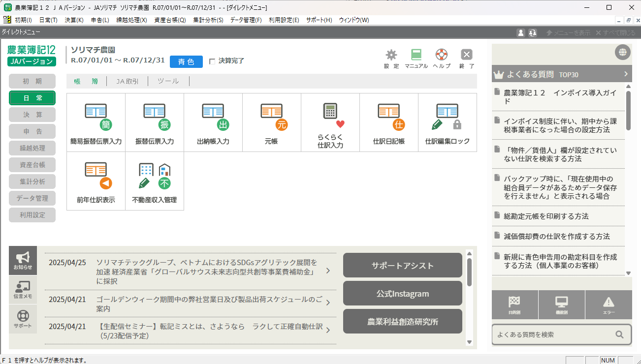Click the switch users icon in the header bar
The height and width of the screenshot is (364, 641).
(533, 32)
